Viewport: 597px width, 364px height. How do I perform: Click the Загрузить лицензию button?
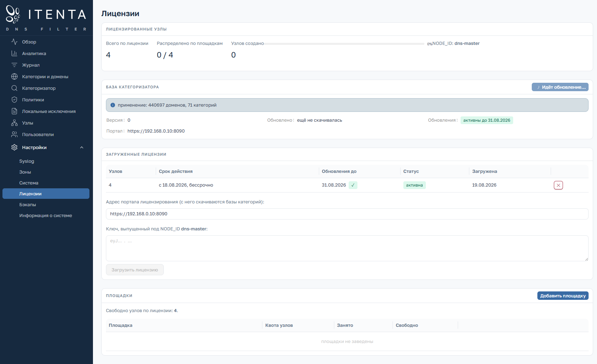coord(135,270)
